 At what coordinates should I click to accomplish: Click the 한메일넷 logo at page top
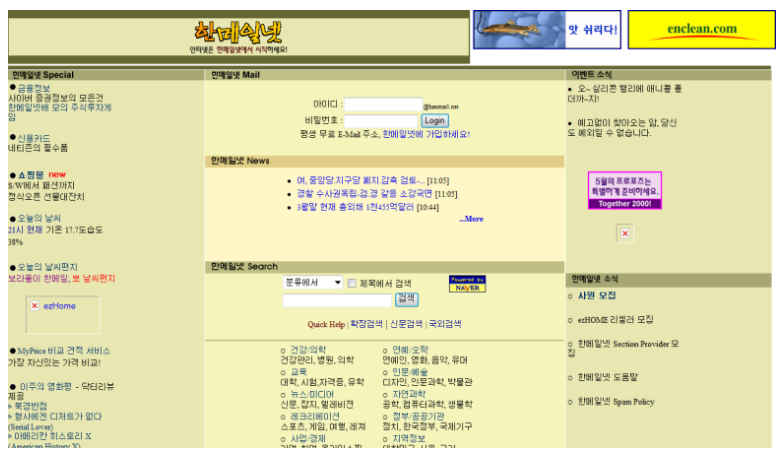[238, 32]
